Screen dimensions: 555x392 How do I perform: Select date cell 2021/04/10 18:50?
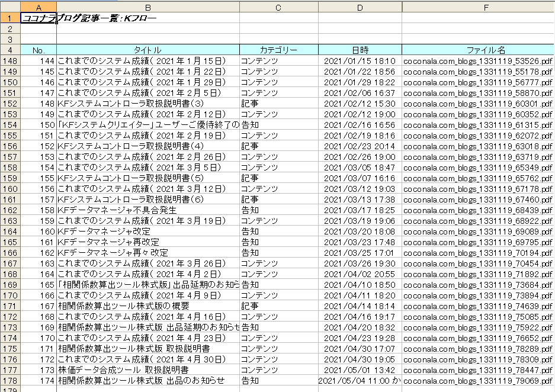(x=360, y=285)
